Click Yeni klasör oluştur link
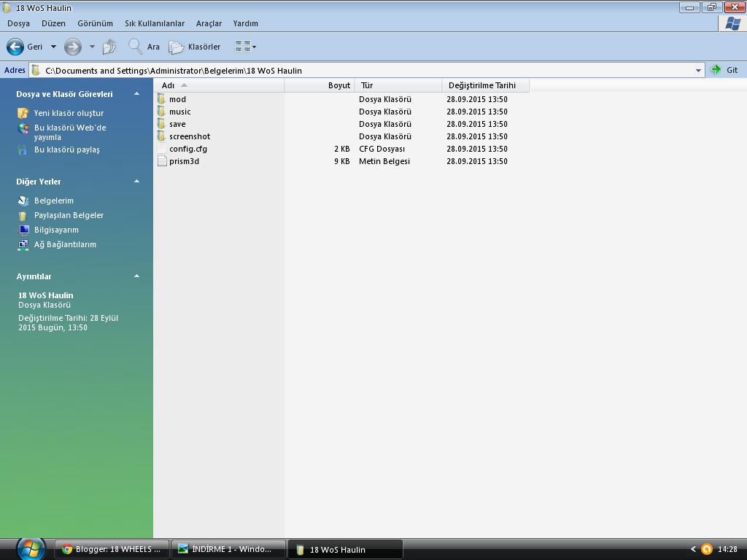Image resolution: width=747 pixels, height=560 pixels. 69,113
